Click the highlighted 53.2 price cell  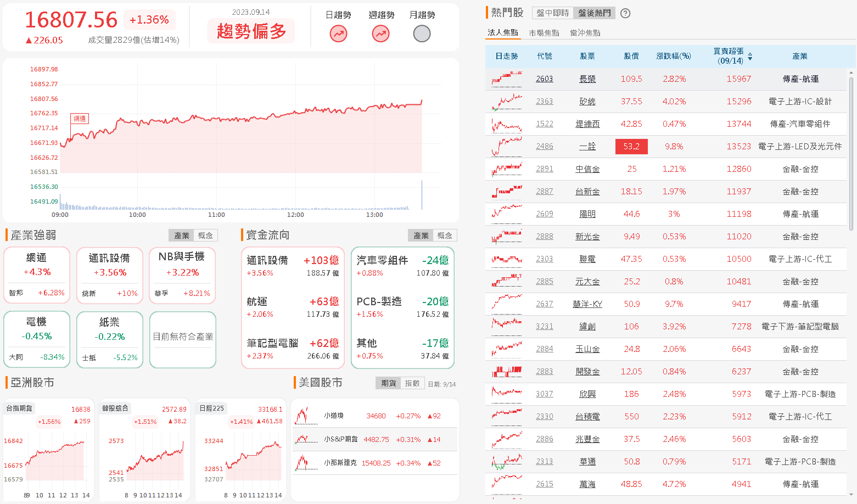631,147
